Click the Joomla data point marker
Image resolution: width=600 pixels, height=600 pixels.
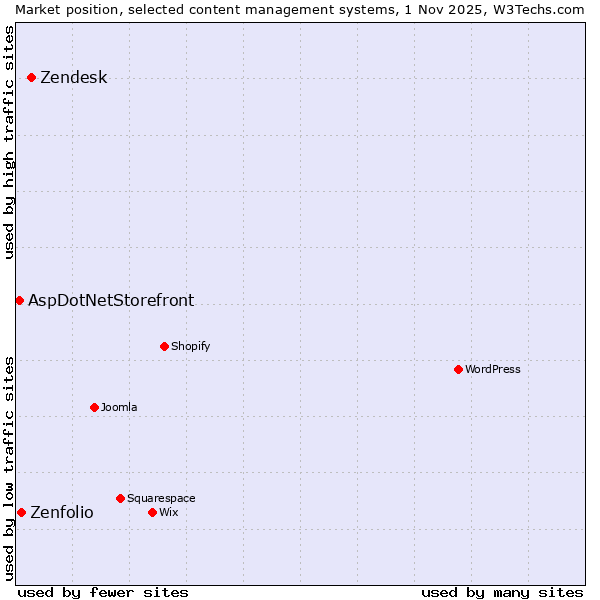tap(94, 407)
